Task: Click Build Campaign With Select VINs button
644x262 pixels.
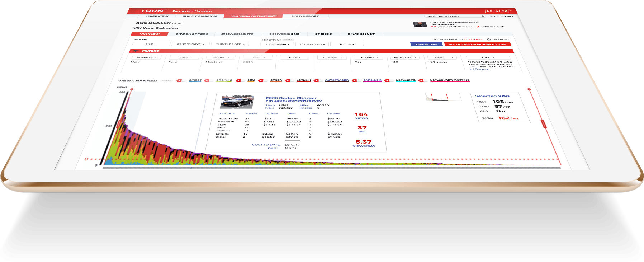Action: click(x=477, y=44)
